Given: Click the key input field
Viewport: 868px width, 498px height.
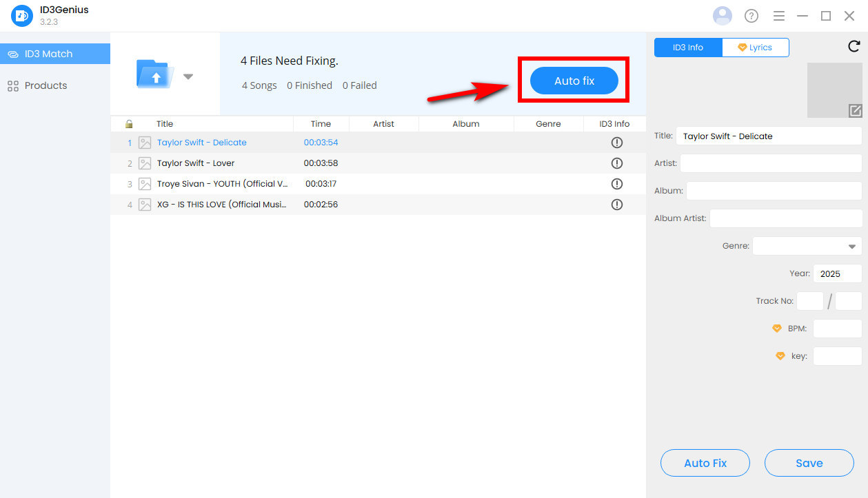Looking at the screenshot, I should point(838,356).
